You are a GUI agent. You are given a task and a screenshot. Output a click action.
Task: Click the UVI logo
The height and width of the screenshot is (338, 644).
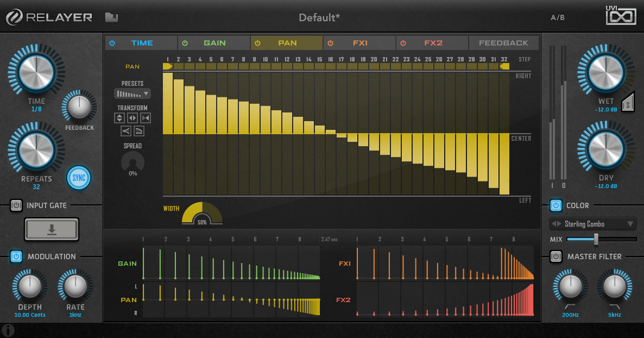(x=621, y=16)
